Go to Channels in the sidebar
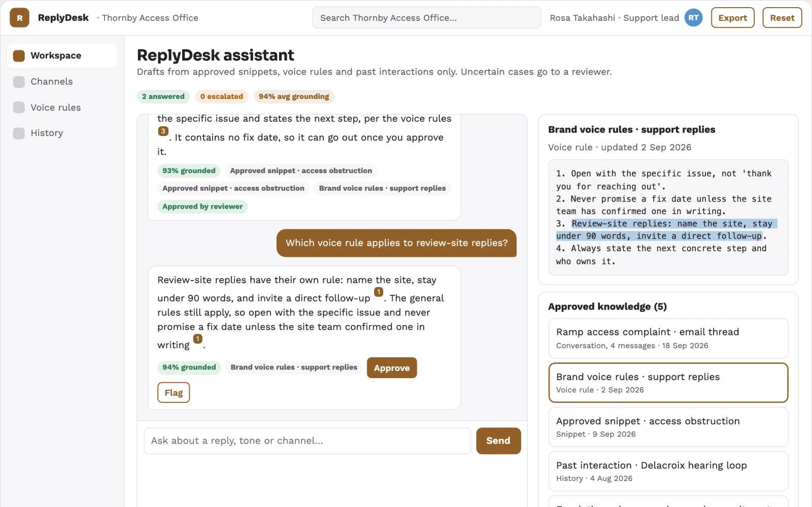 62,82
